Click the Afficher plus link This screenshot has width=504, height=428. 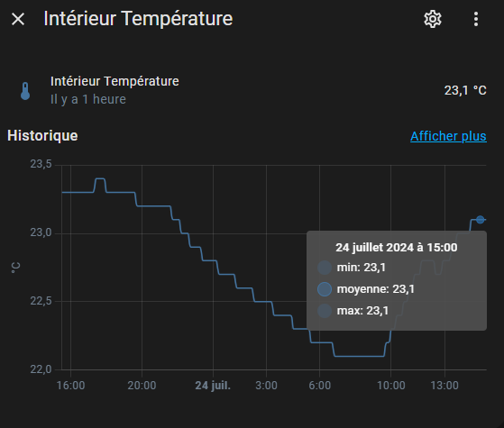[448, 136]
